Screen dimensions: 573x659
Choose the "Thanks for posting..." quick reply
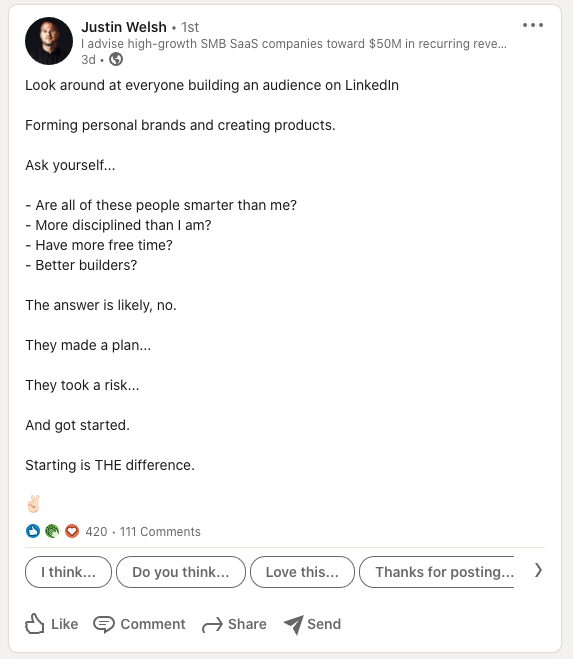(x=437, y=572)
